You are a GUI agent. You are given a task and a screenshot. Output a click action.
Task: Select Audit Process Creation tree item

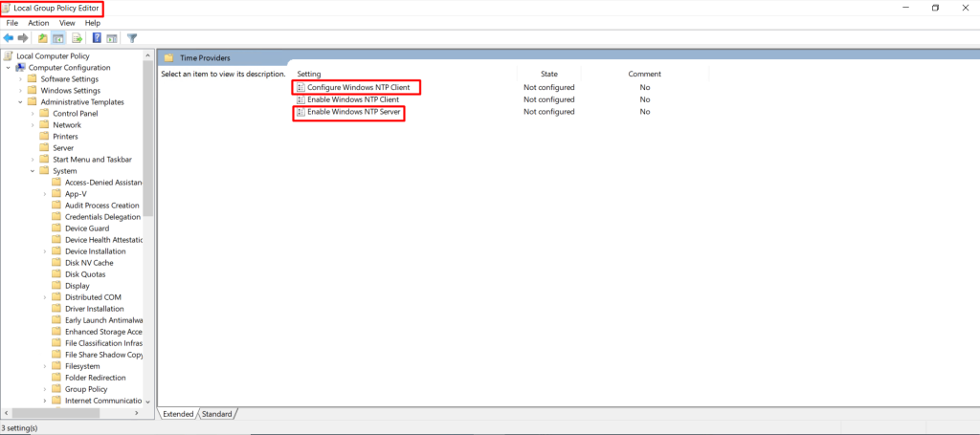click(101, 206)
